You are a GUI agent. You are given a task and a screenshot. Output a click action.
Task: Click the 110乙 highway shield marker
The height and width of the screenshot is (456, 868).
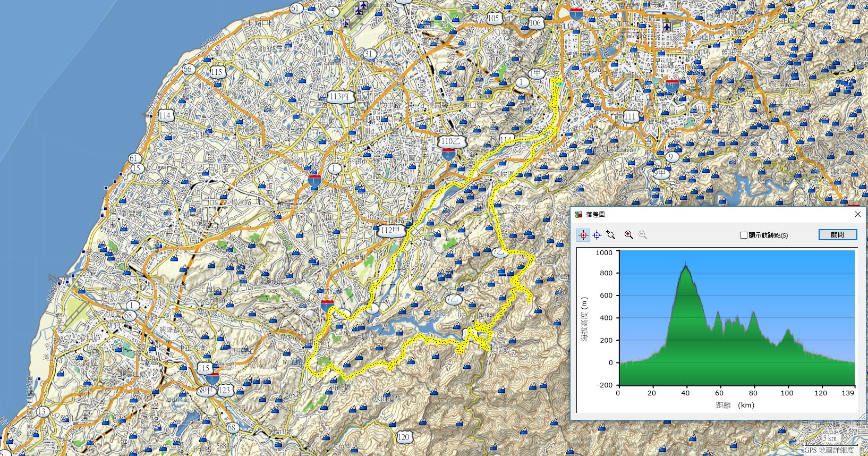pyautogui.click(x=453, y=141)
